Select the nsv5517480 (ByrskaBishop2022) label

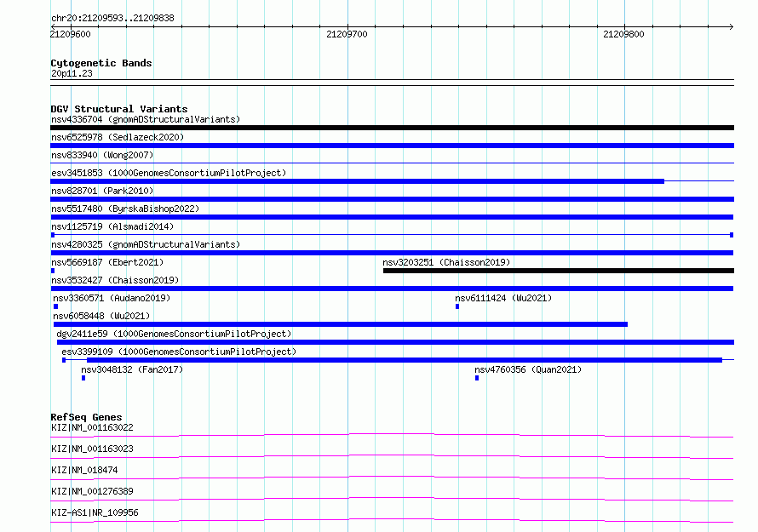click(x=125, y=209)
